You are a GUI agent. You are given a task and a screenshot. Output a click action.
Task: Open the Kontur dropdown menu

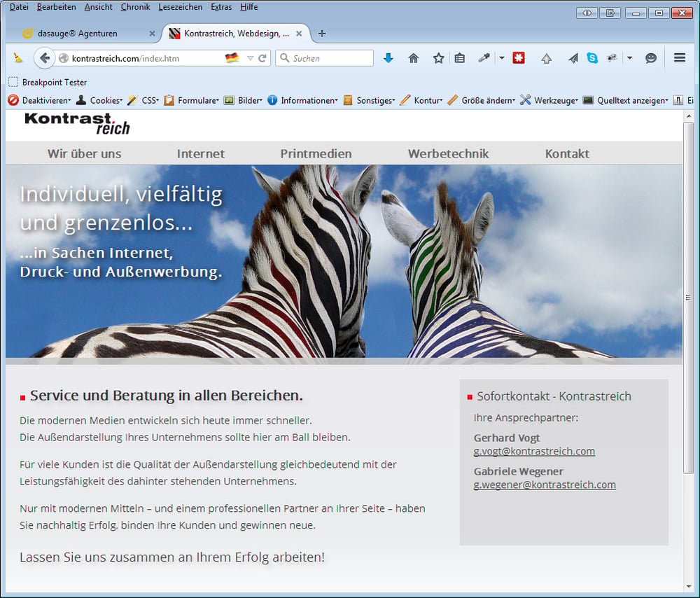[x=421, y=101]
